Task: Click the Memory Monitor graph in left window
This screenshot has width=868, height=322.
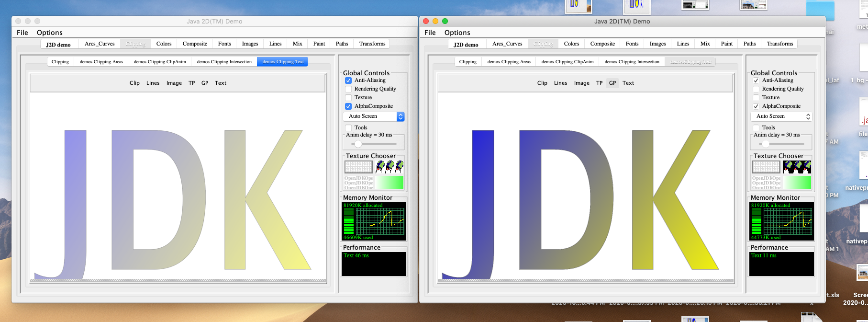Action: 374,221
